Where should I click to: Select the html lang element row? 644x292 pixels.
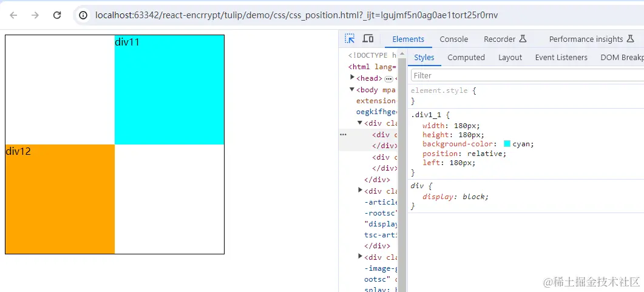click(x=372, y=67)
